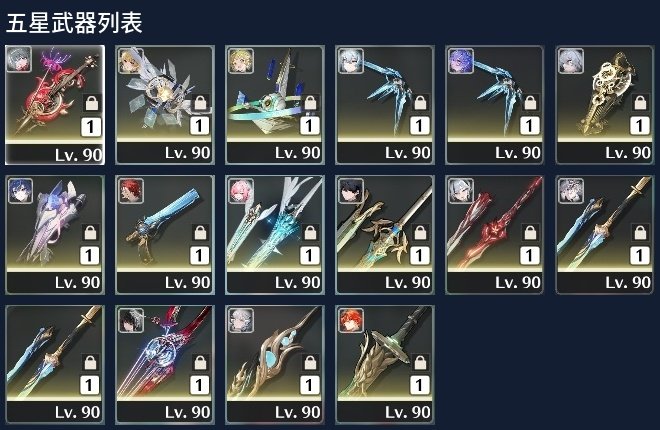Viewport: 660px width, 430px height.
Task: Select the crimson red twin sword card
Action: 495,235
